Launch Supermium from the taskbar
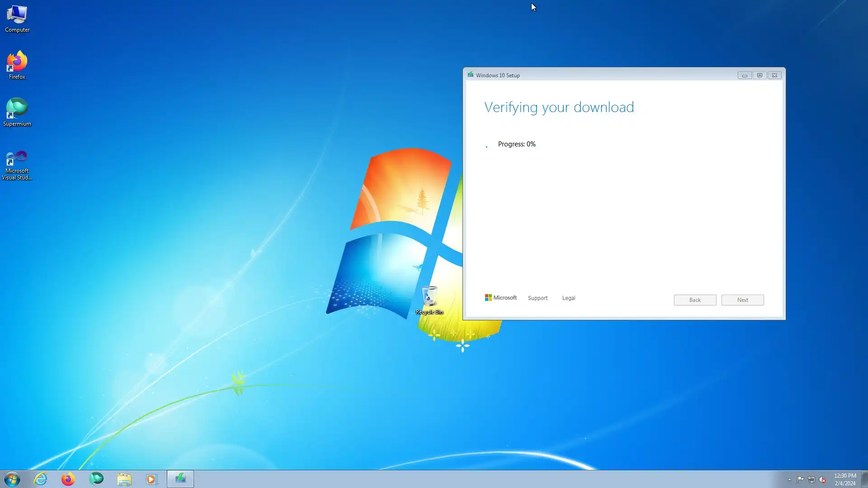Image resolution: width=868 pixels, height=488 pixels. click(96, 479)
